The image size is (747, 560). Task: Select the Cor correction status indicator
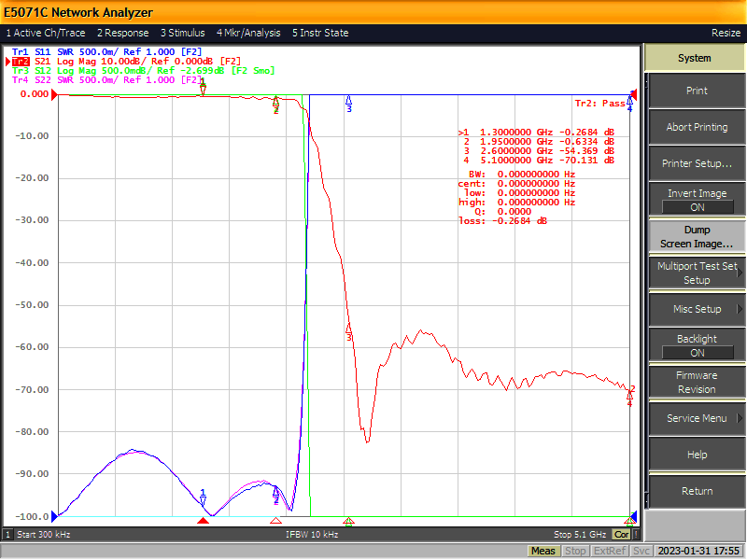point(621,534)
